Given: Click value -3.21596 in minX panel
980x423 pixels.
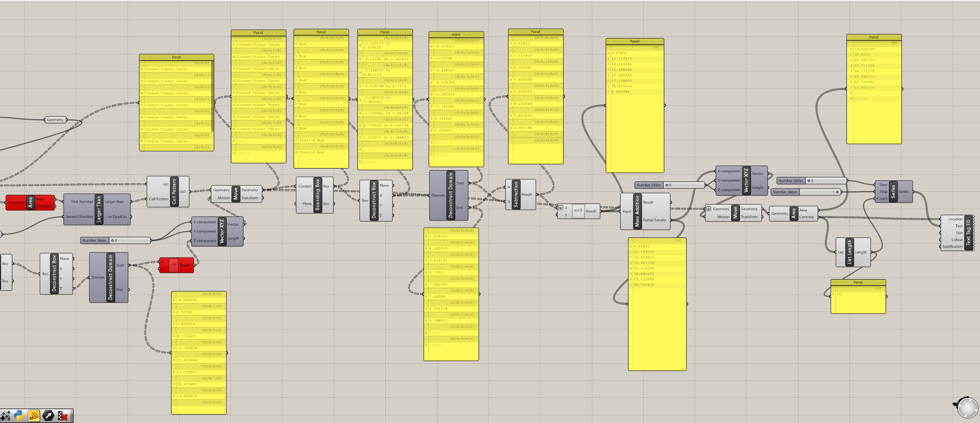Looking at the screenshot, I should tap(443, 58).
